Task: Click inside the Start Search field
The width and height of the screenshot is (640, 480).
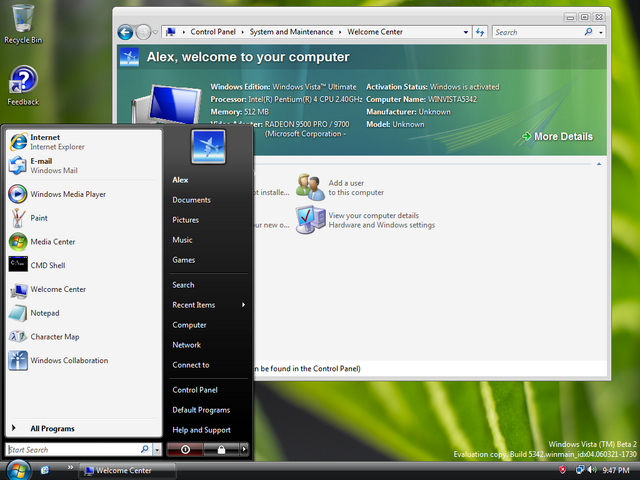Action: pyautogui.click(x=73, y=449)
